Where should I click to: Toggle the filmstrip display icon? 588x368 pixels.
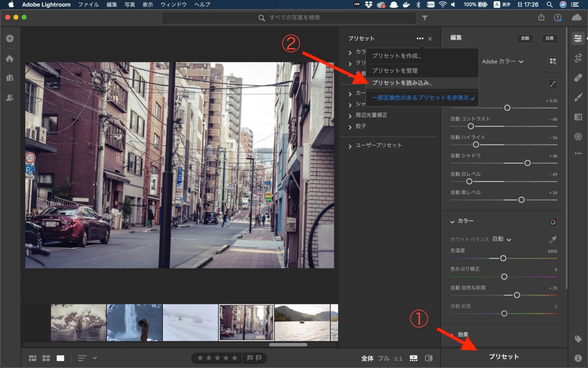click(413, 358)
